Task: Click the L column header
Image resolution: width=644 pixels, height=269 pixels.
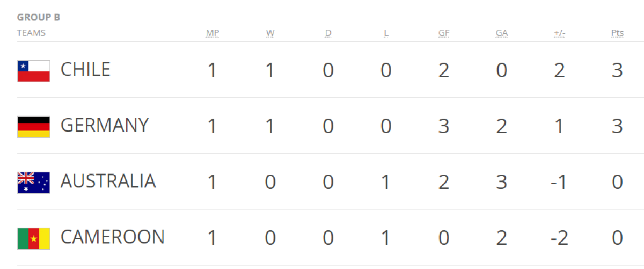Action: point(386,33)
